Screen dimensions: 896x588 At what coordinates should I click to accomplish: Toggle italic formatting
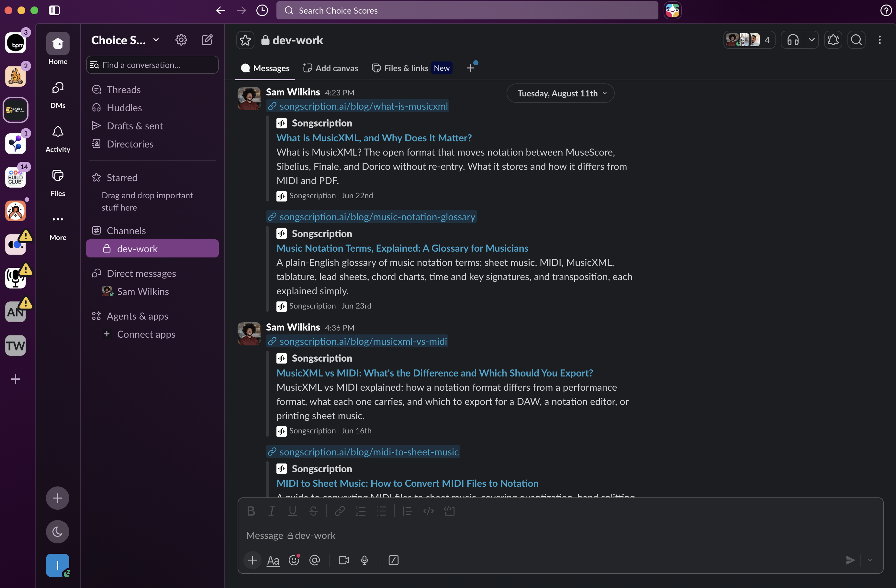[272, 511]
